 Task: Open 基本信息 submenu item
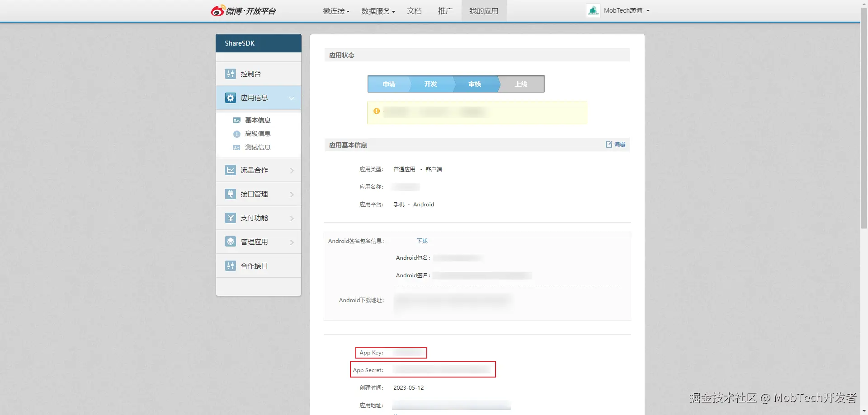258,120
